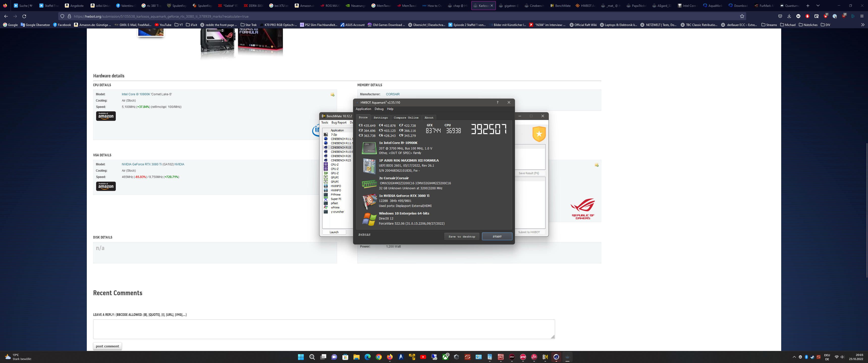The height and width of the screenshot is (363, 868).
Task: Select GPU-Z in BenchMate list
Action: 334,173
